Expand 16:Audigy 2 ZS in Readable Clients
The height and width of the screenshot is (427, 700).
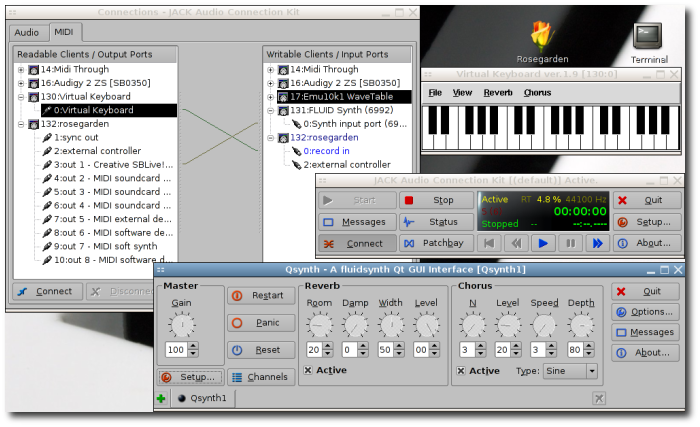(x=21, y=83)
